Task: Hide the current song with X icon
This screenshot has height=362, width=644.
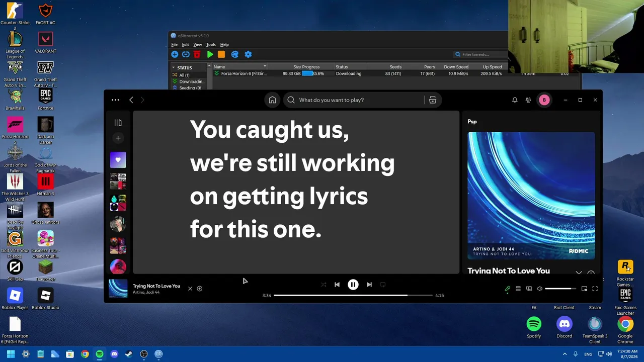Action: (x=190, y=289)
